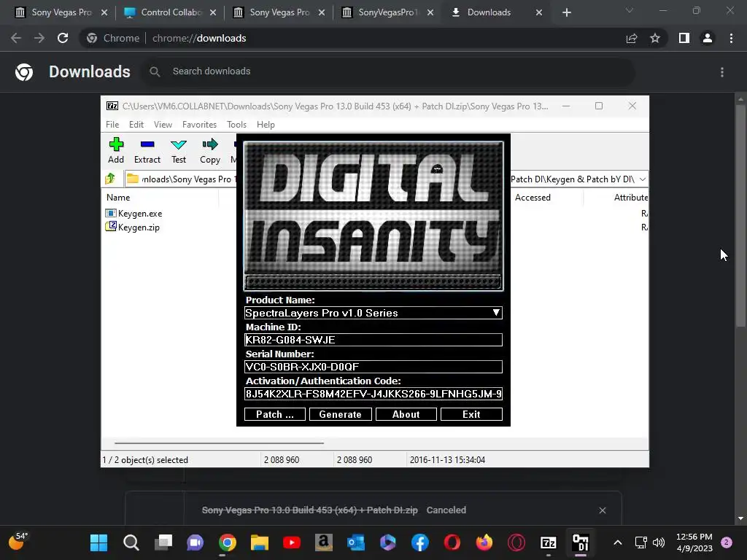The width and height of the screenshot is (747, 560).
Task: Click the Add toolbar icon in 7-Zip
Action: point(116,150)
